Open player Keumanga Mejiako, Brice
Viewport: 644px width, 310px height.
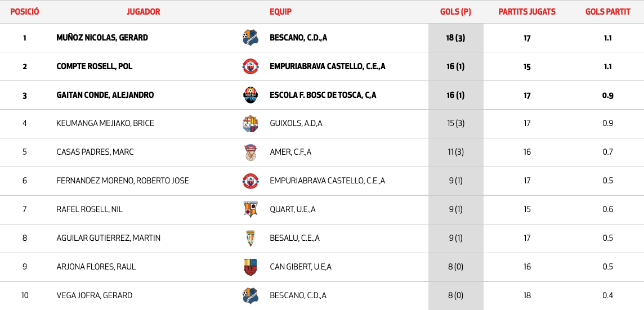coord(105,124)
